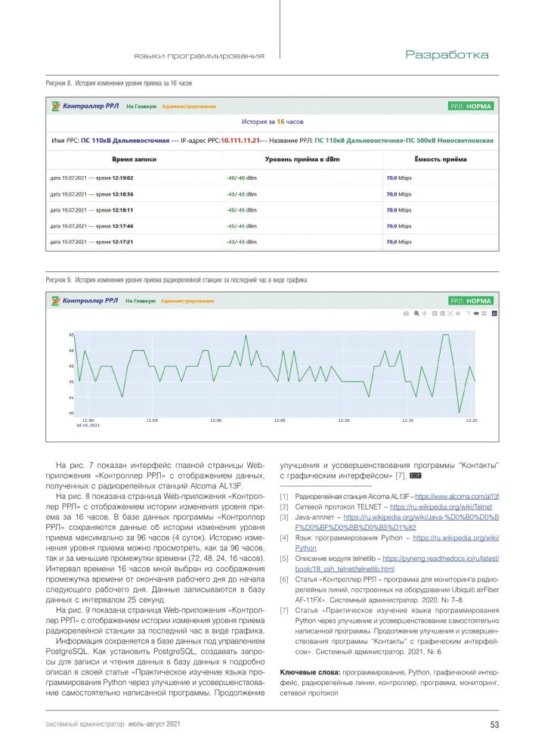Open the Wikipedia Java applet link in reference 3
The height and width of the screenshot is (756, 535).
(x=397, y=522)
